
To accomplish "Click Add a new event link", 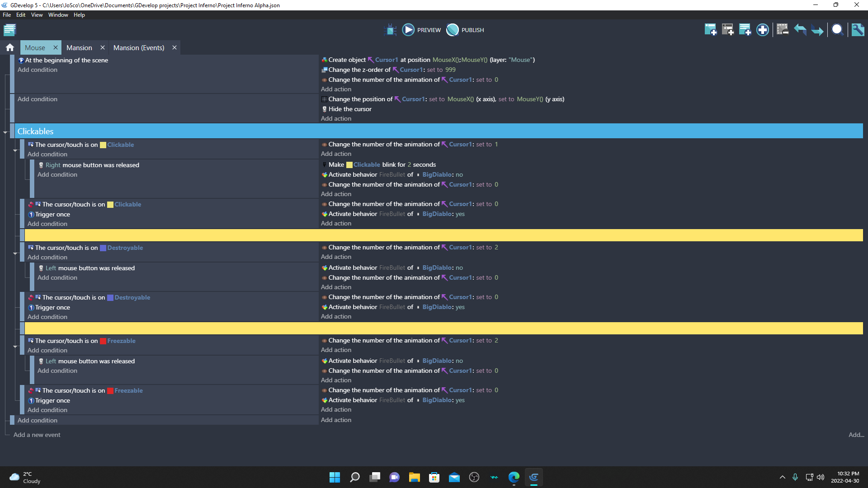I will (37, 435).
